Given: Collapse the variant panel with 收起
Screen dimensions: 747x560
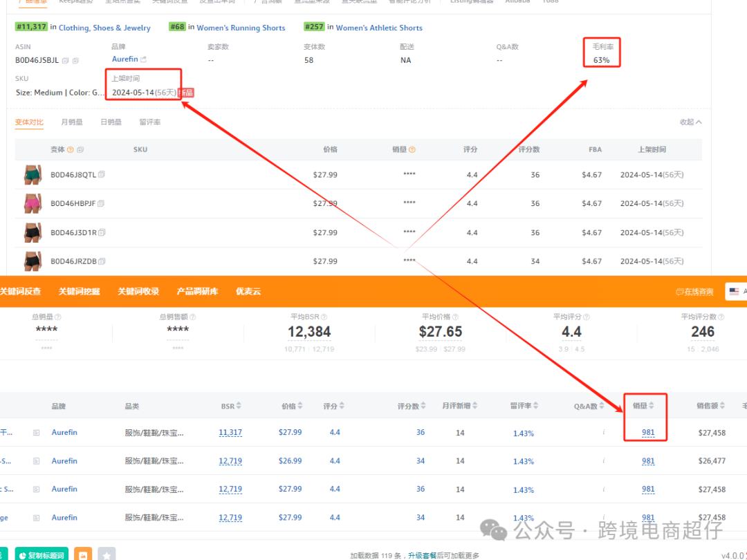Looking at the screenshot, I should coord(690,122).
